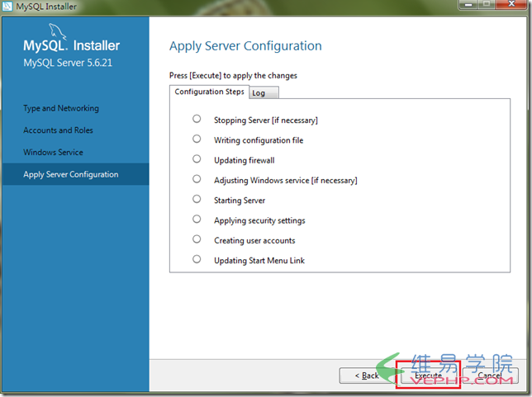
Task: Click the 'Press [Execute] to apply the changes' text
Action: tap(233, 76)
